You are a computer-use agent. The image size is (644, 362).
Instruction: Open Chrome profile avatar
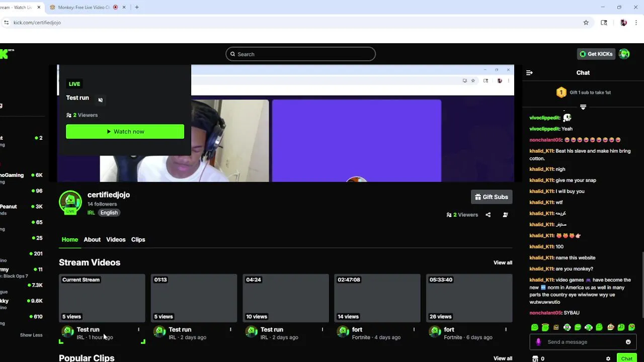[624, 23]
